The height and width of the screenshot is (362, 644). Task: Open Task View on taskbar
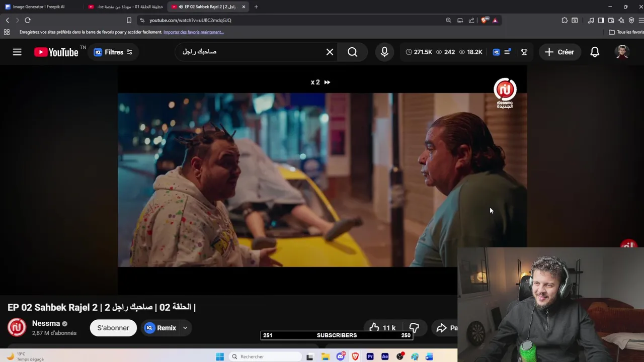310,356
